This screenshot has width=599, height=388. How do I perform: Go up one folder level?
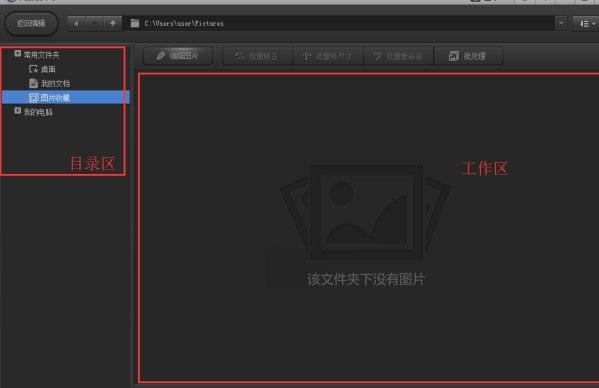(113, 24)
